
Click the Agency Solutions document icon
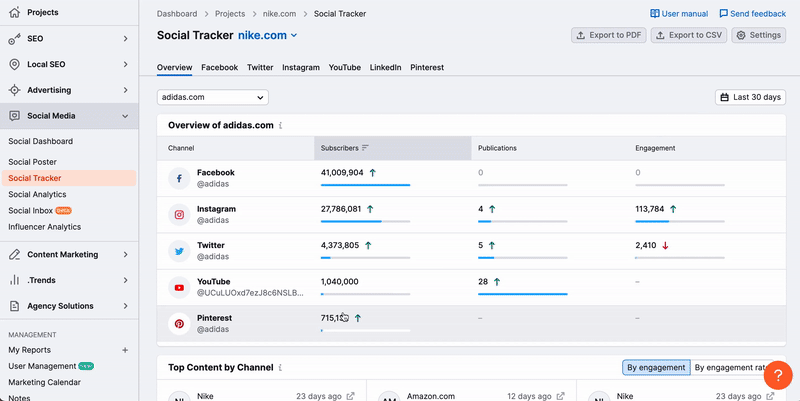[15, 306]
